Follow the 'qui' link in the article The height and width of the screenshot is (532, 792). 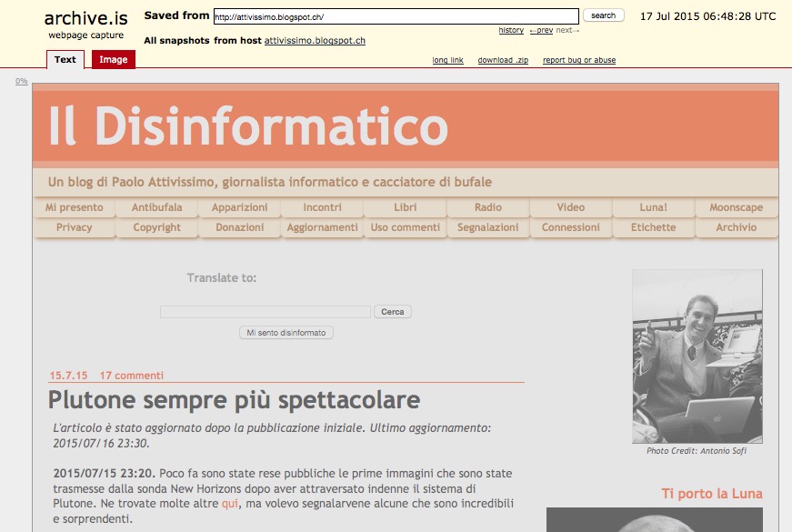[x=230, y=504]
